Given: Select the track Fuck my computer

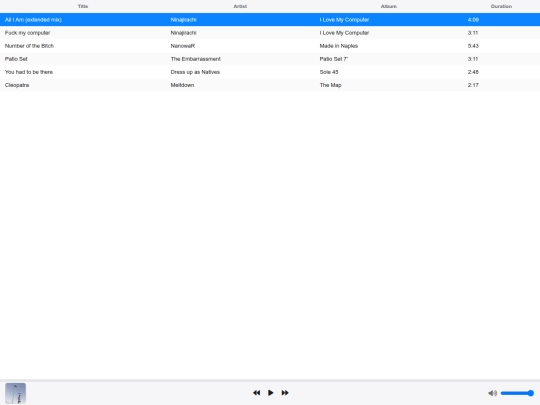Looking at the screenshot, I should click(x=28, y=33).
